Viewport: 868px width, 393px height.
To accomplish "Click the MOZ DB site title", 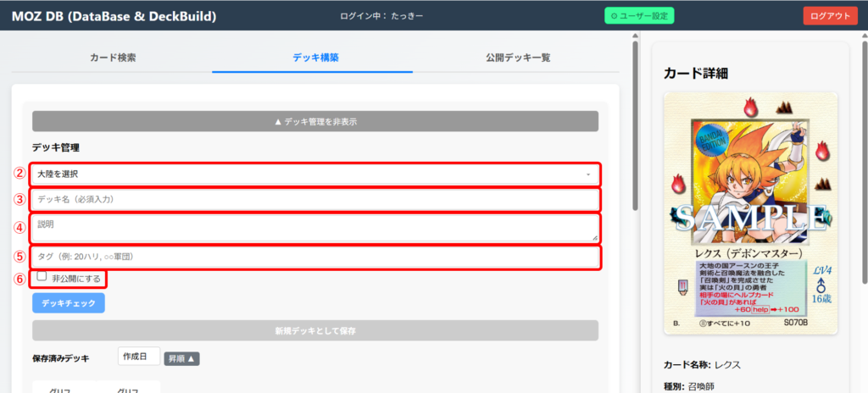I will [114, 15].
